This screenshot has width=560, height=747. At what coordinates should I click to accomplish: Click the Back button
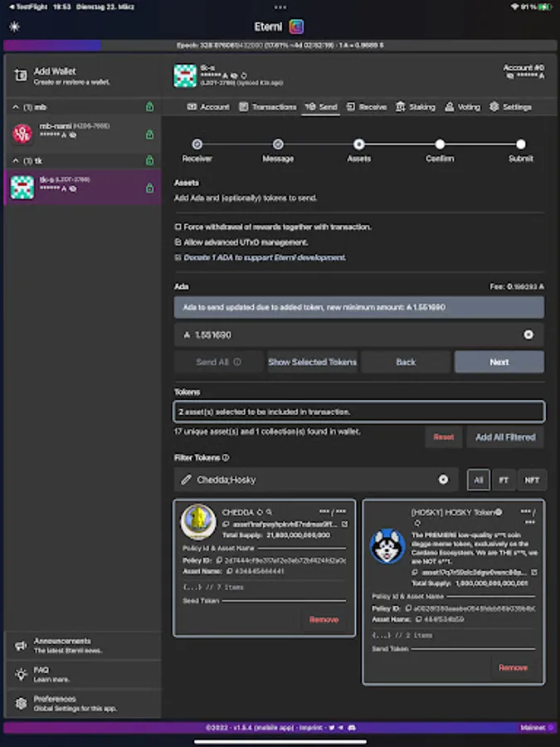tap(406, 362)
